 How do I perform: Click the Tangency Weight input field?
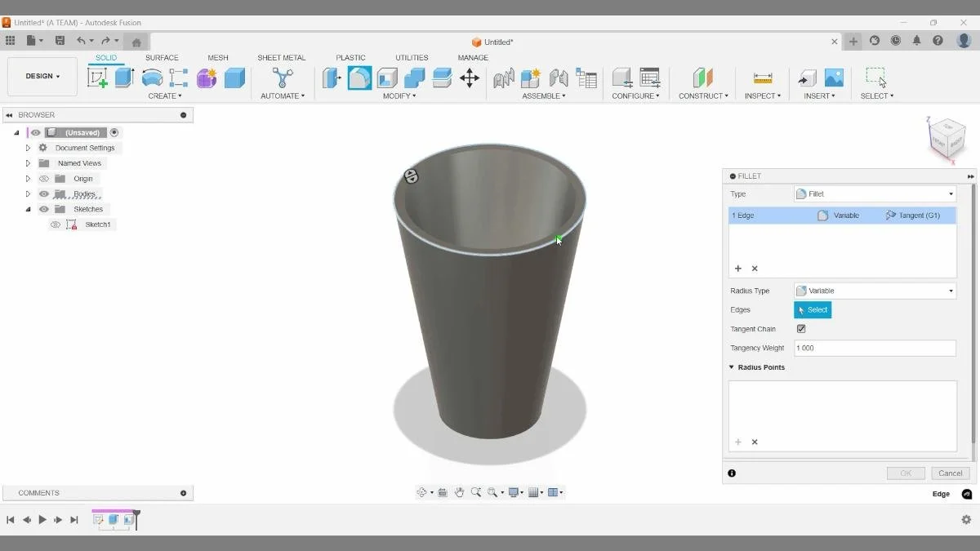click(x=874, y=348)
